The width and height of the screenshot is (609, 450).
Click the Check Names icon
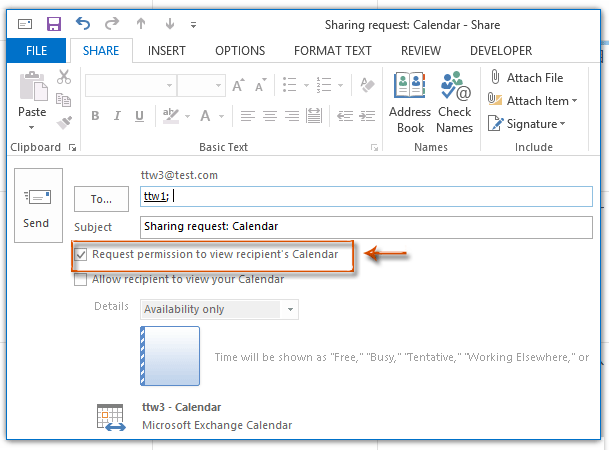(x=455, y=102)
